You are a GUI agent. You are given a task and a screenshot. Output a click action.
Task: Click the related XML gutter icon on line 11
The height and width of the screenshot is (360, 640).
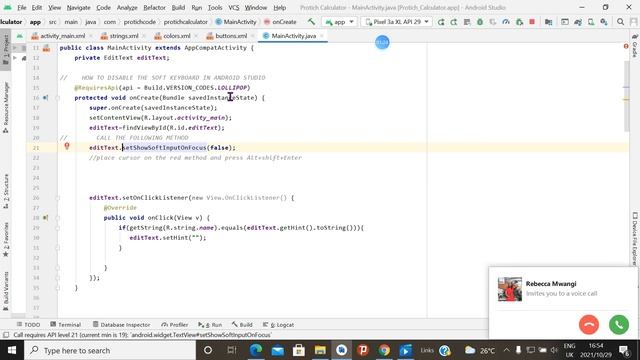pos(47,48)
